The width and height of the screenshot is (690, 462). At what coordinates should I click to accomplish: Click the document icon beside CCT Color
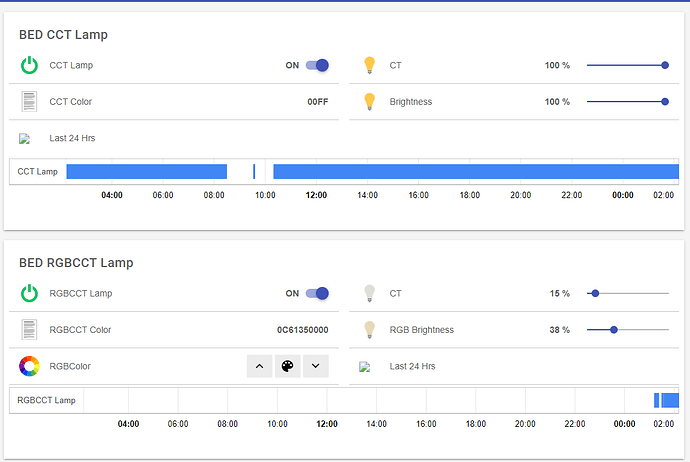pyautogui.click(x=29, y=102)
